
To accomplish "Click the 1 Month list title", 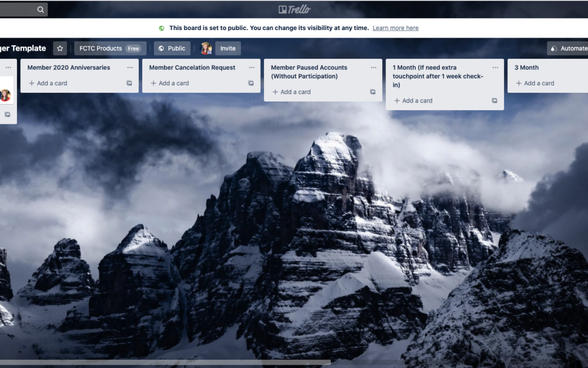I will pyautogui.click(x=438, y=76).
